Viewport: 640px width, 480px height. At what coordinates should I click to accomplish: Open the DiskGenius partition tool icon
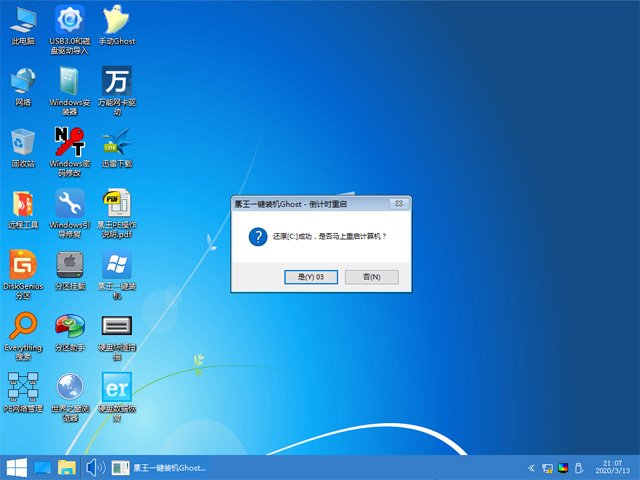click(x=22, y=265)
